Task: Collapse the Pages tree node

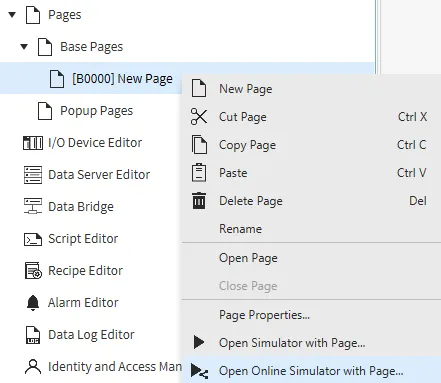Action: [12, 15]
